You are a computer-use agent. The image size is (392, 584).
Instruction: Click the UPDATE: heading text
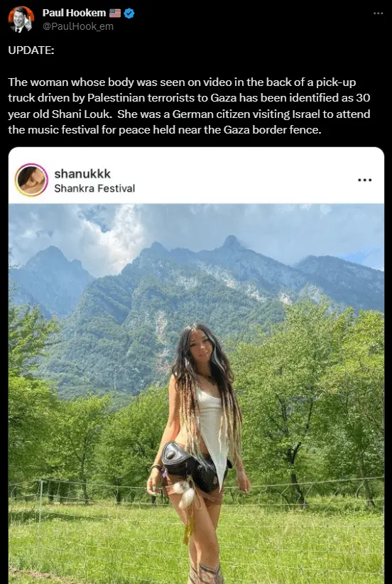[31, 50]
